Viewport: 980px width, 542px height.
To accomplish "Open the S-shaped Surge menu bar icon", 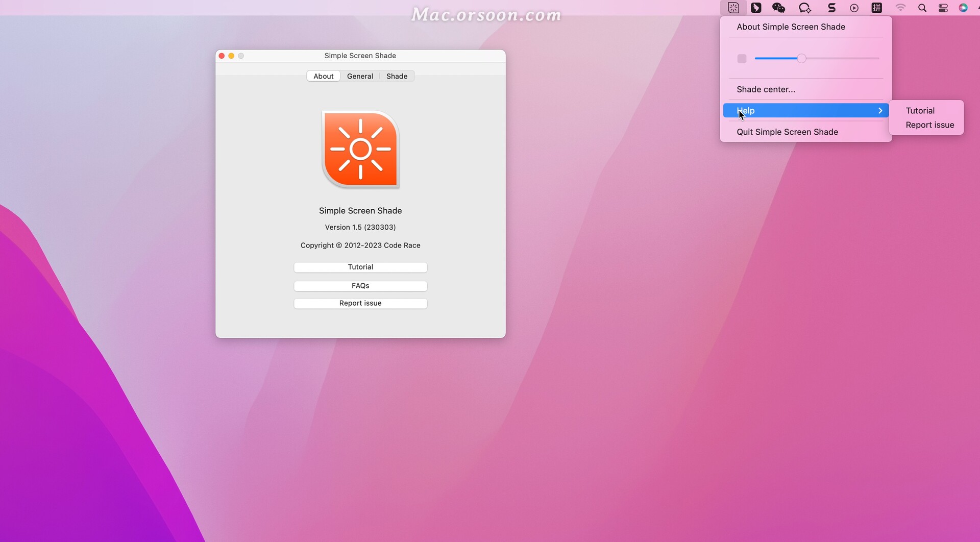I will point(831,8).
